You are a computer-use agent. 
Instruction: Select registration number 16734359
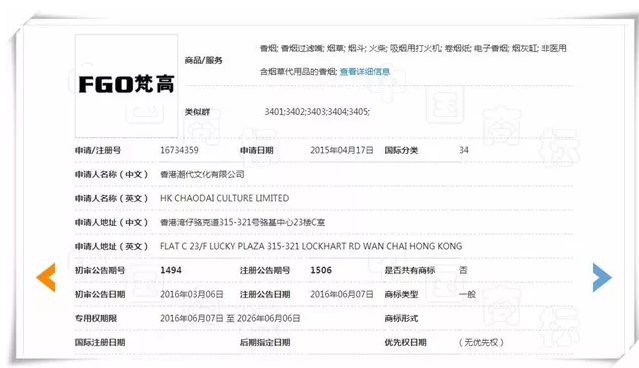(179, 150)
